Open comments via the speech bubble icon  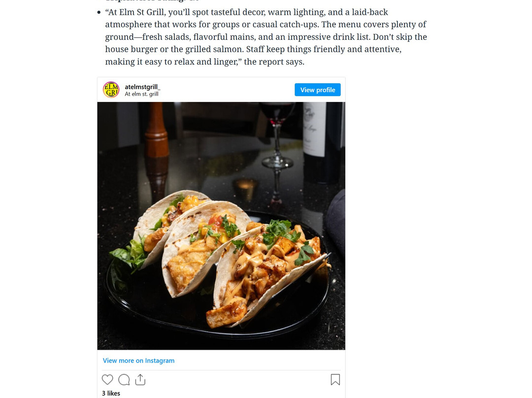click(124, 380)
